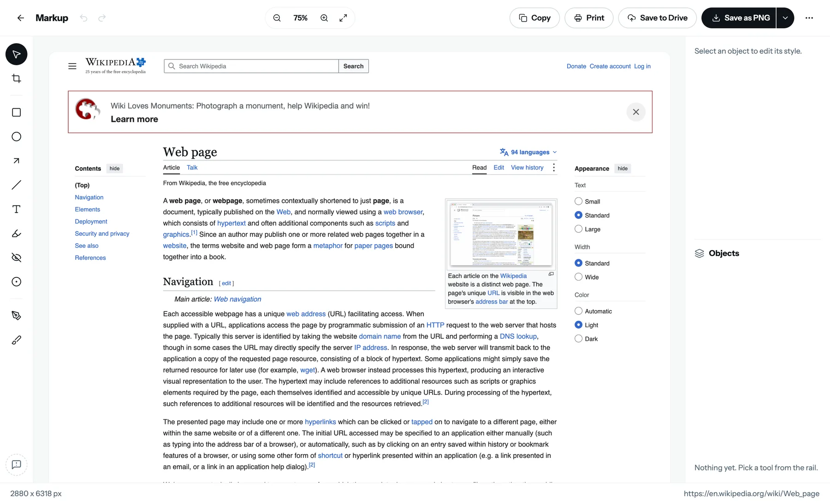Open the feedback chat icon
This screenshot has width=830, height=504.
[17, 465]
